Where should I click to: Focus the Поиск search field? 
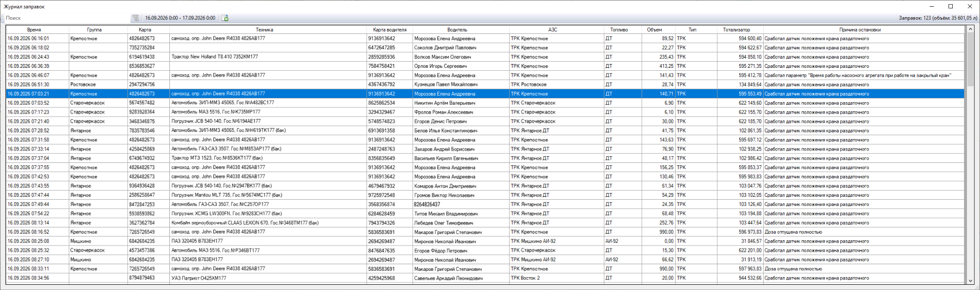point(67,18)
